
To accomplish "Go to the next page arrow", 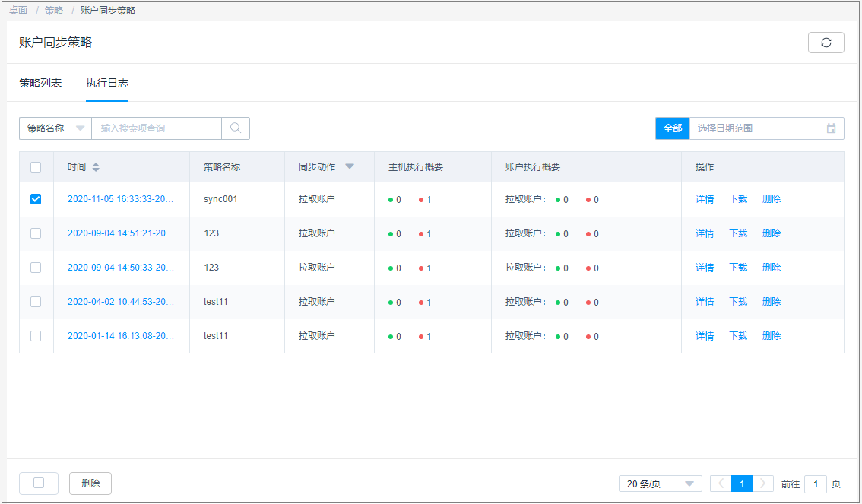I will (763, 483).
